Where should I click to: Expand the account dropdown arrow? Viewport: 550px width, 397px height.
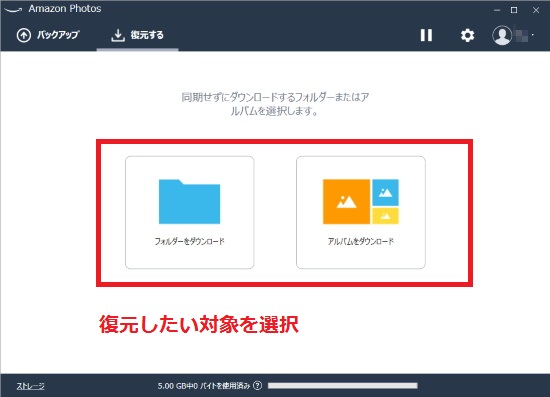point(533,35)
